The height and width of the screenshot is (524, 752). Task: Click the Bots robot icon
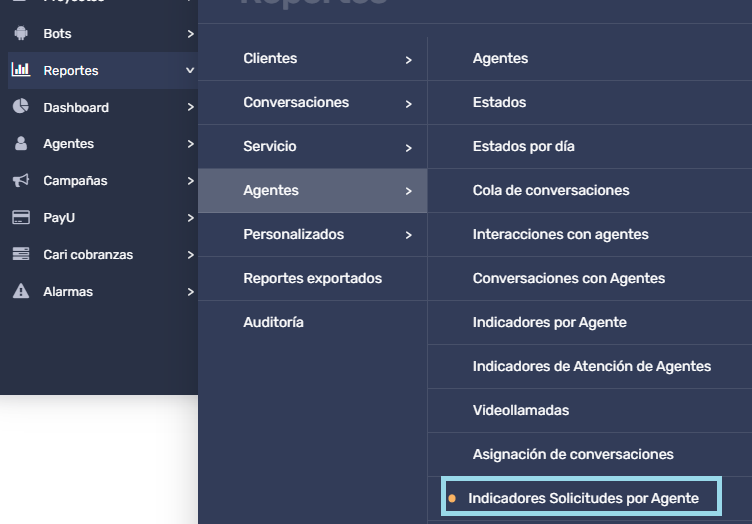click(21, 33)
